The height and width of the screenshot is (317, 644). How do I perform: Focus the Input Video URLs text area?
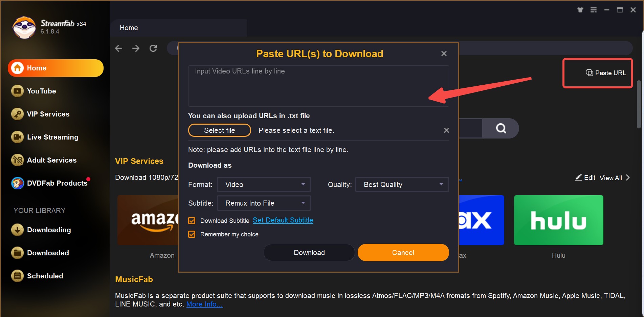coord(318,86)
